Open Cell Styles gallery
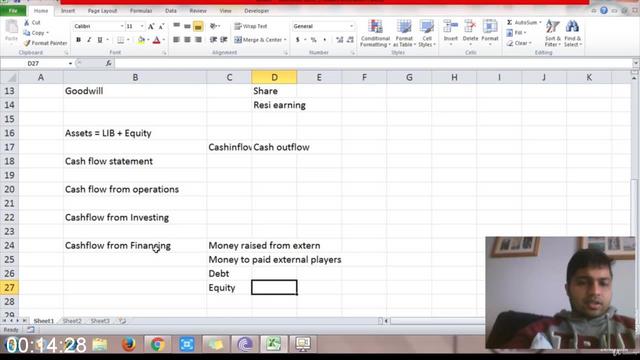Viewport: 640px width, 360px height. click(x=427, y=33)
